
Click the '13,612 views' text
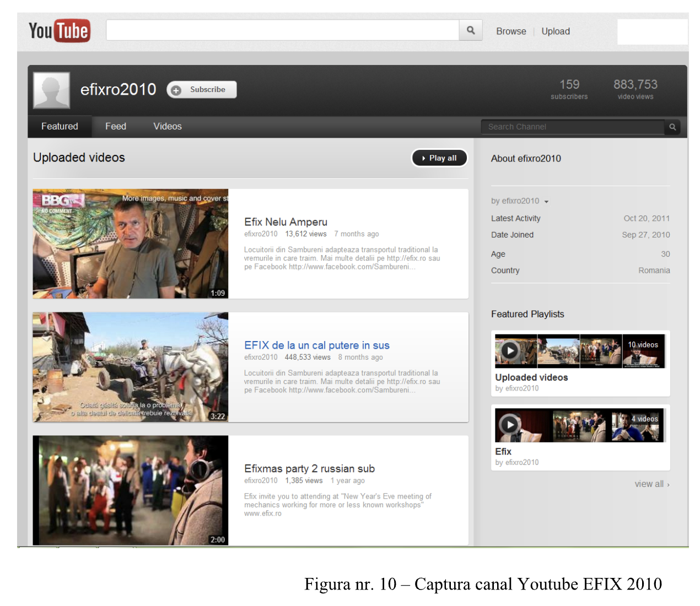[x=306, y=234]
